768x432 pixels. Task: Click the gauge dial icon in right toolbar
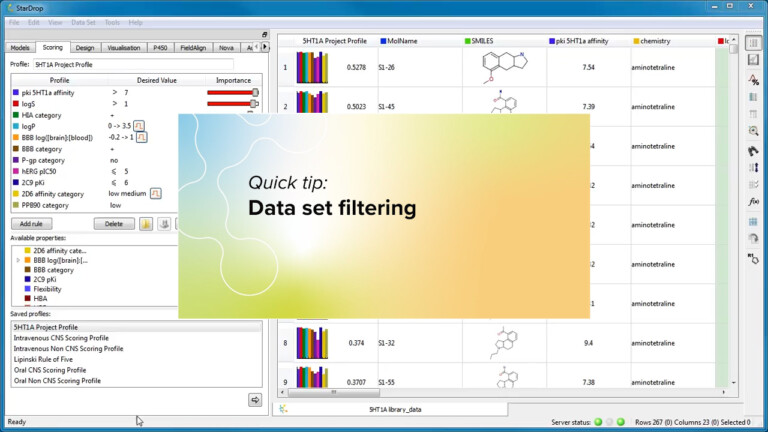tap(753, 239)
